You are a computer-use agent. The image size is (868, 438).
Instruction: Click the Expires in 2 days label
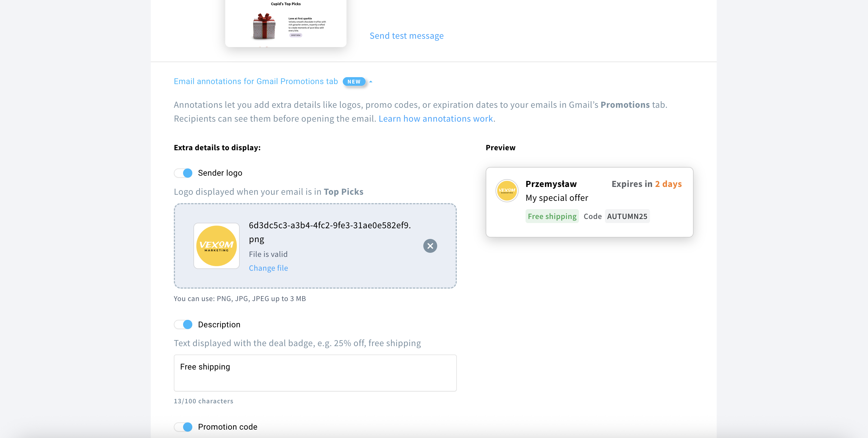pyautogui.click(x=646, y=184)
